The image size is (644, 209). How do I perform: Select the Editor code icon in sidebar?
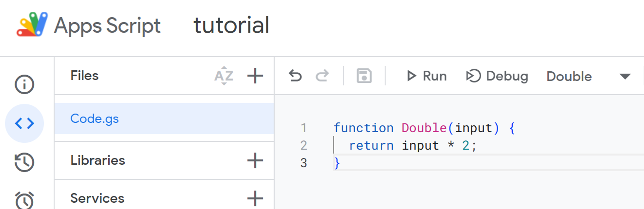coord(25,123)
